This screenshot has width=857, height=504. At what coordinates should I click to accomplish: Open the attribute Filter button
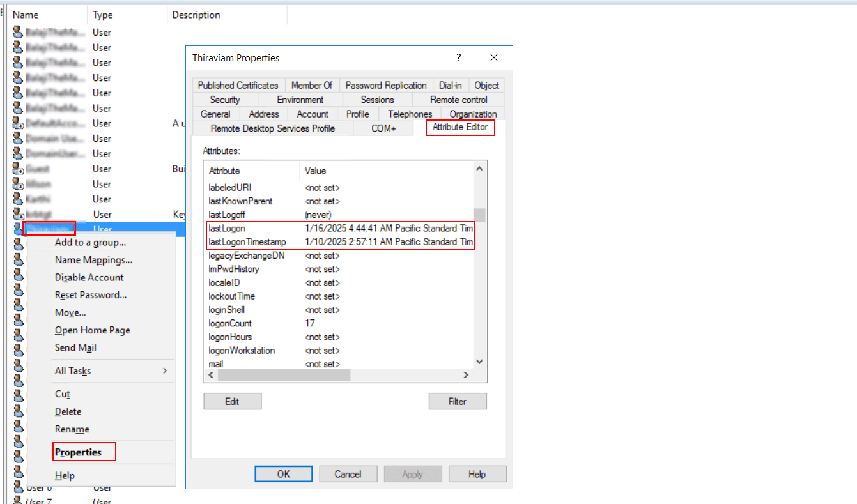click(458, 401)
